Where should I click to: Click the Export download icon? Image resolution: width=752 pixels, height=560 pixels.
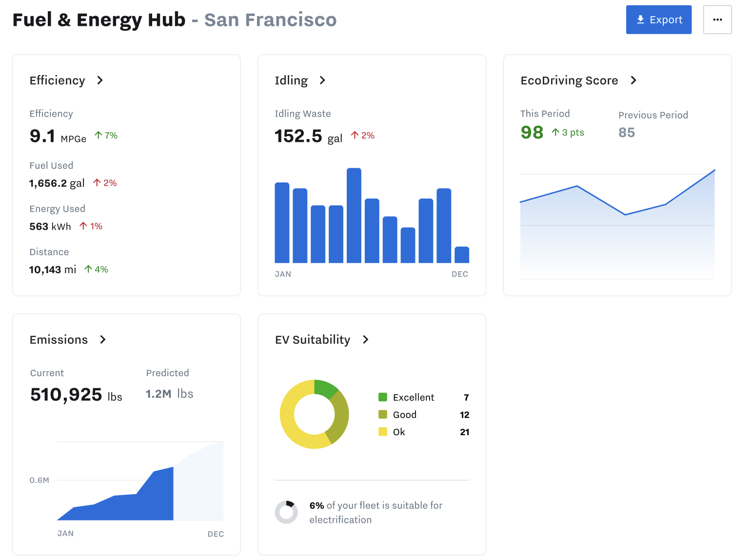[639, 19]
